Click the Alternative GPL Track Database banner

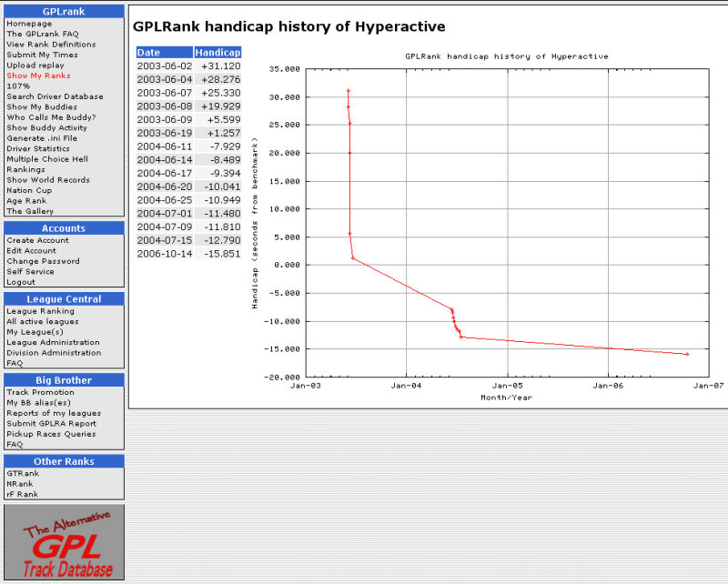tap(64, 542)
